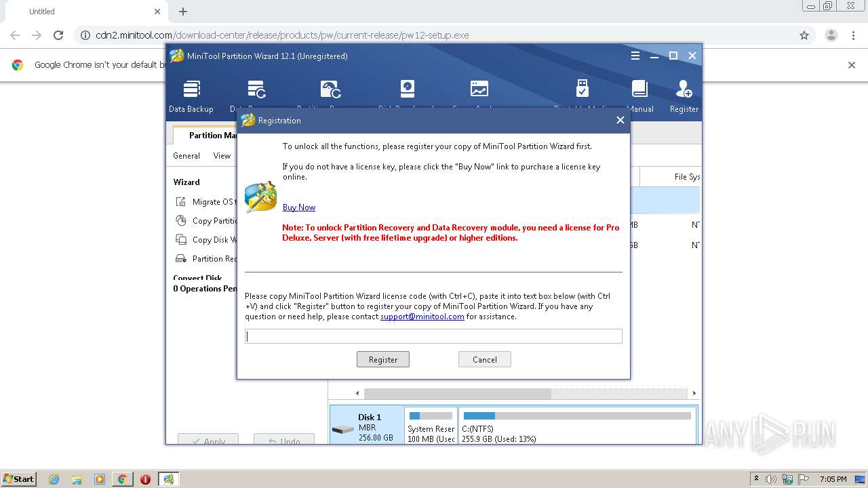Viewport: 868px width, 488px height.
Task: Click the Register toolbar icon
Action: click(684, 96)
